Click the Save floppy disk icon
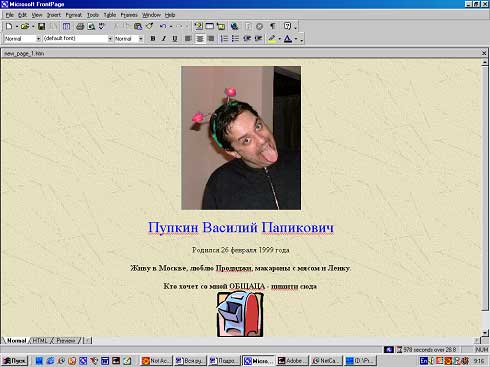Screen dimensions: 490x367 pyautogui.click(x=41, y=26)
